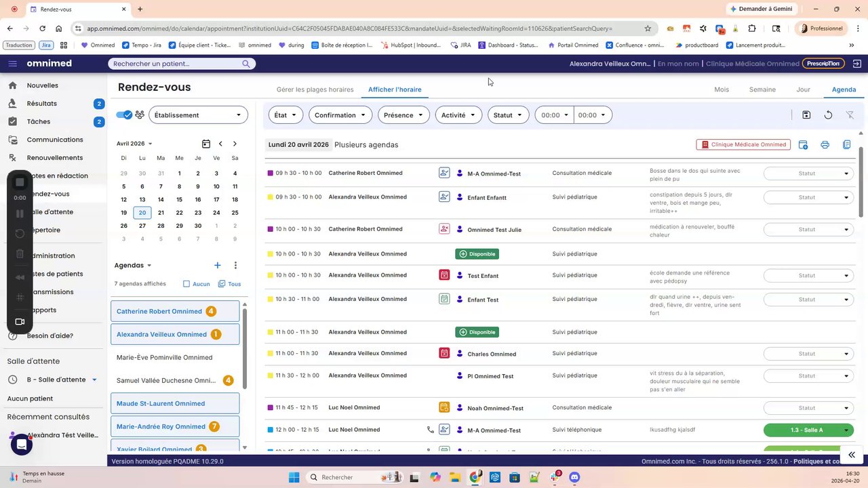868x488 pixels.
Task: Open the 1.3 - Salle A status dropdown
Action: [808, 430]
